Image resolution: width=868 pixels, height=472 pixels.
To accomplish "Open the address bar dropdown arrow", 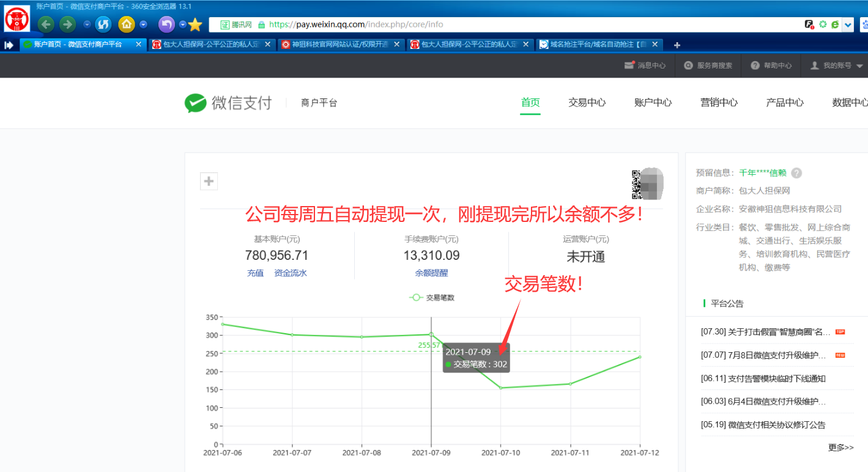I will (x=848, y=24).
